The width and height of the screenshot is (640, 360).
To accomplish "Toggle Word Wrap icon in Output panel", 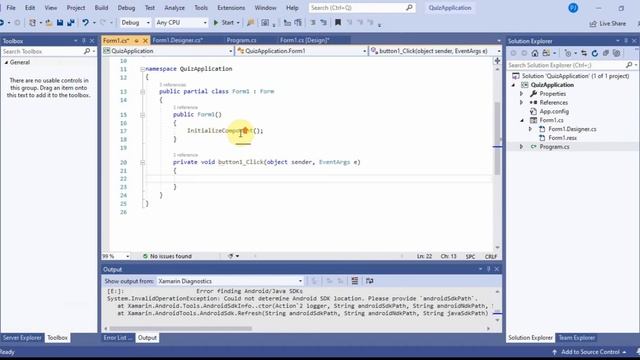I will click(x=369, y=281).
